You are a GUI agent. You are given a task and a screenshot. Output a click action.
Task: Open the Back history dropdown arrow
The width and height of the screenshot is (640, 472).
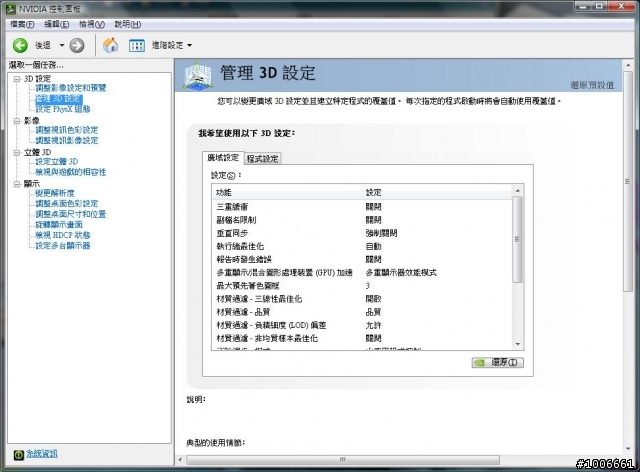[x=62, y=45]
